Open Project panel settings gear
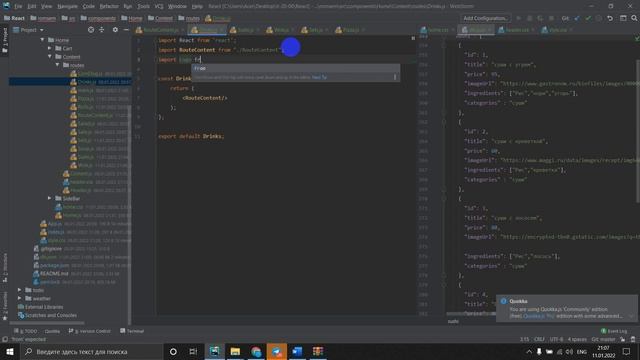Screen dimensions: 640x360 [x=116, y=30]
